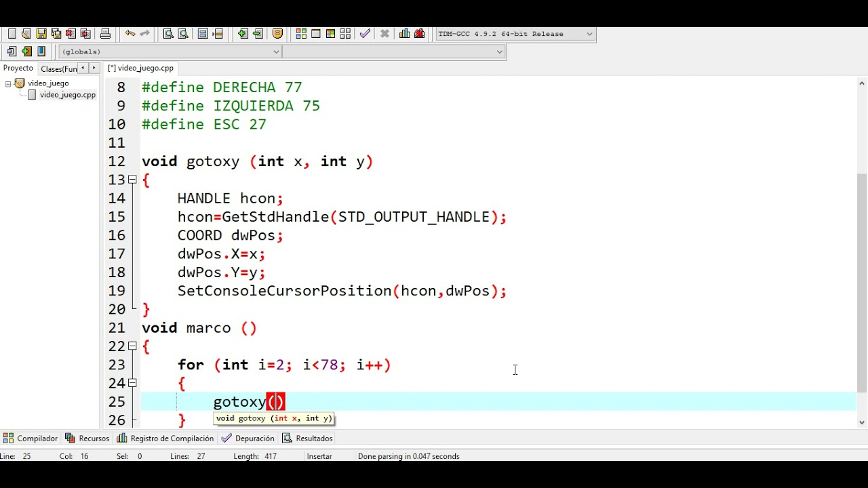Collapse the code fold at line 13
Screen dimensions: 868x488
[132, 180]
